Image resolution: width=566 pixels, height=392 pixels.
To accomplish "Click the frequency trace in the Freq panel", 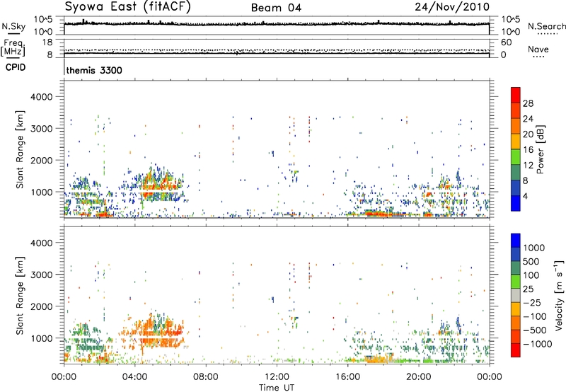I will (x=277, y=53).
